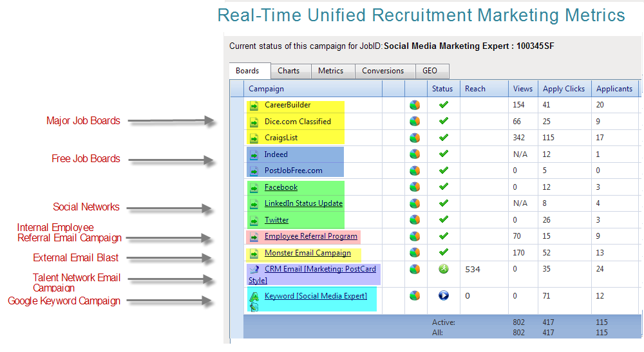
Task: Open the Facebook campaign link
Action: point(281,187)
